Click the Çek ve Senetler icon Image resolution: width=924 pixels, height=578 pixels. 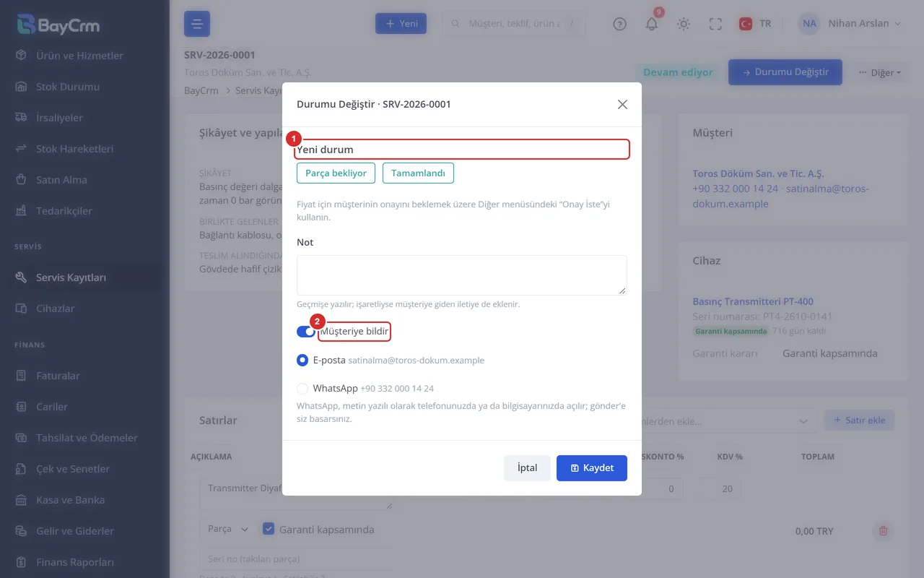(22, 469)
